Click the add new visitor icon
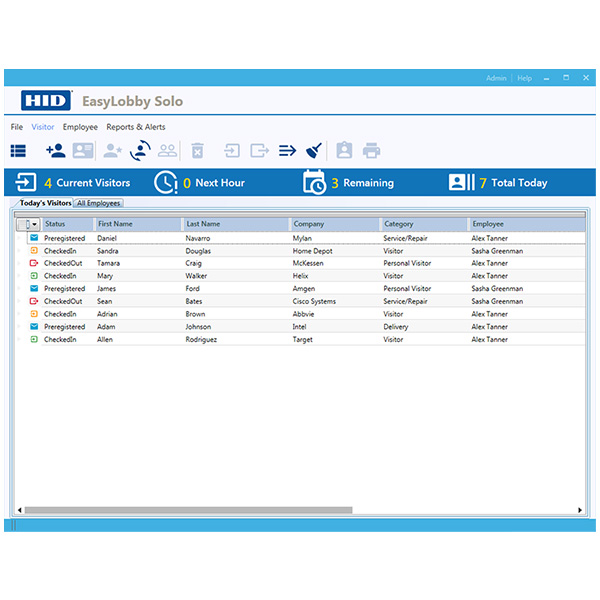 coord(56,151)
